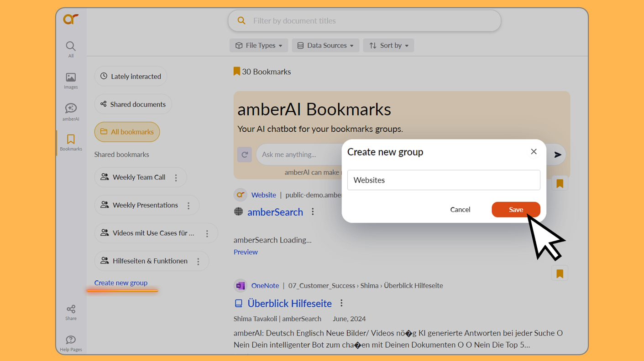The image size is (644, 361).
Task: Click the refresh chat icon
Action: (x=245, y=155)
